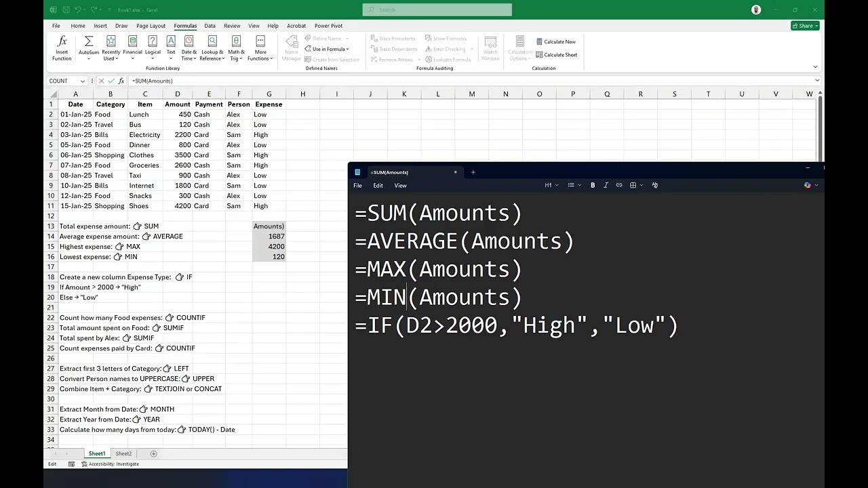
Task: Switch to Data ribbon tab
Action: pyautogui.click(x=210, y=26)
